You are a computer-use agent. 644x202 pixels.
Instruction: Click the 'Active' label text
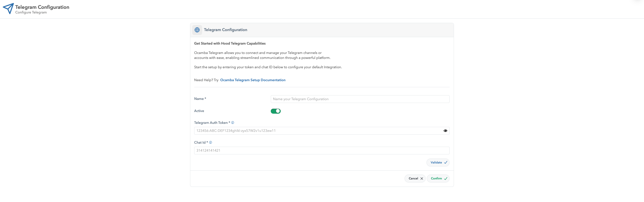pos(199,111)
